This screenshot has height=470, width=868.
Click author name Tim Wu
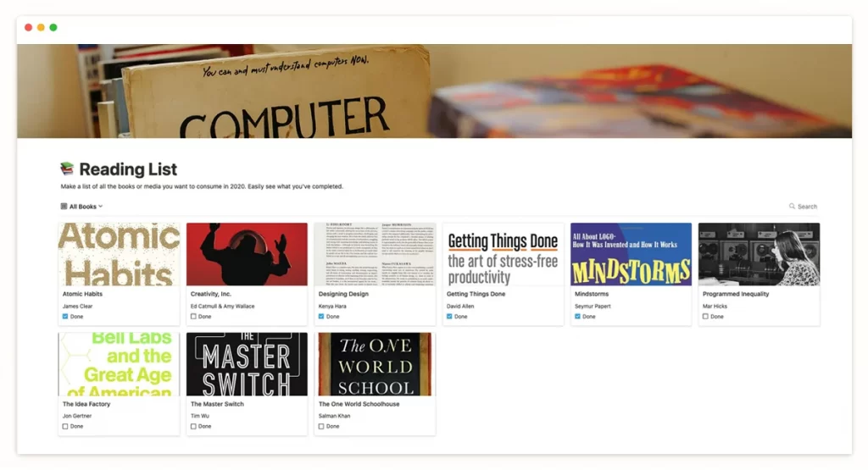tap(200, 416)
